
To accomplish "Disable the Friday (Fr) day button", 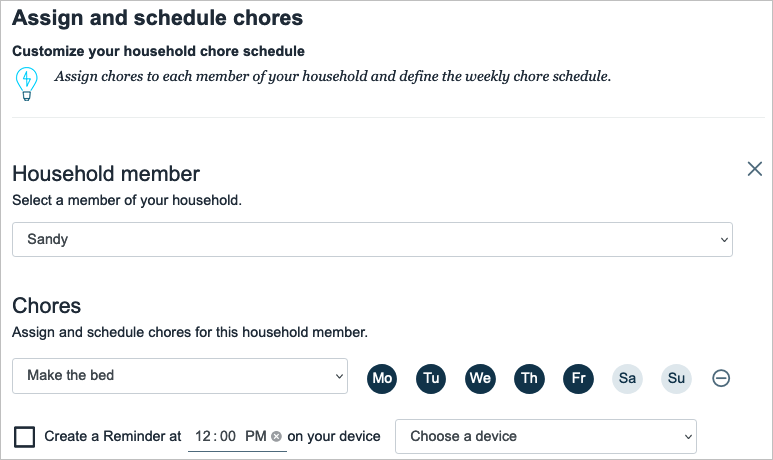I will pyautogui.click(x=578, y=378).
